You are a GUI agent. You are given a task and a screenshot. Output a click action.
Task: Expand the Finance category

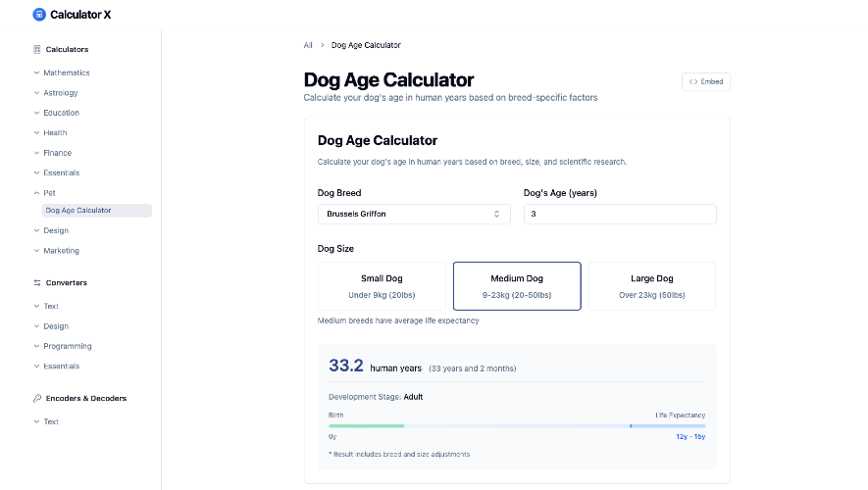53,153
